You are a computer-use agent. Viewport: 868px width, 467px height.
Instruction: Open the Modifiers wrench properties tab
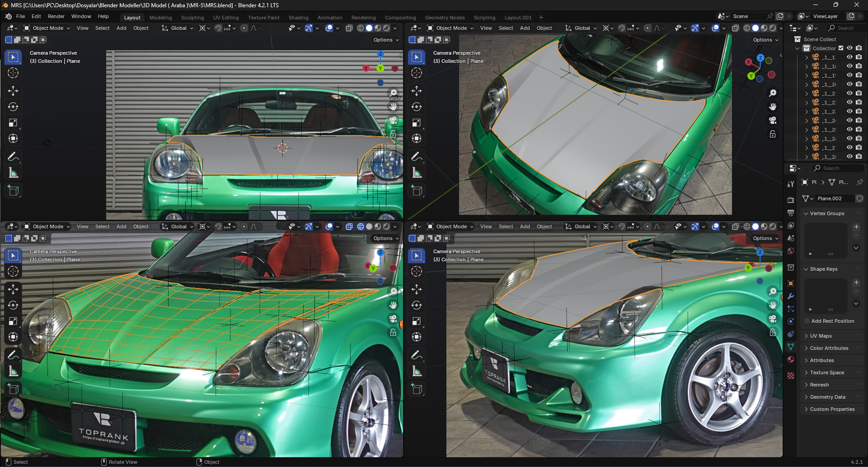point(791,297)
